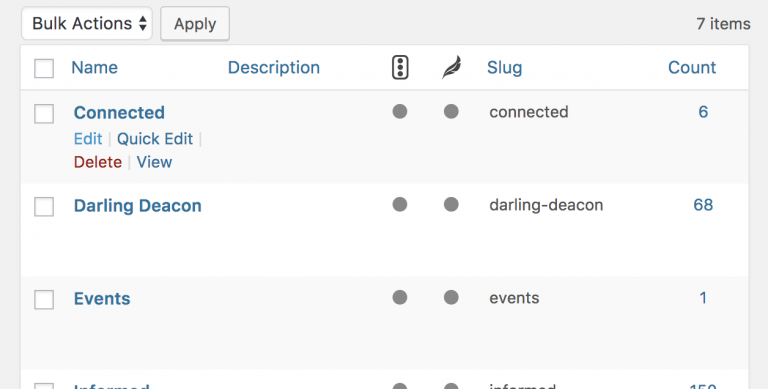Screen dimensions: 768x389
Task: Check the Connected category checkbox
Action: [44, 114]
